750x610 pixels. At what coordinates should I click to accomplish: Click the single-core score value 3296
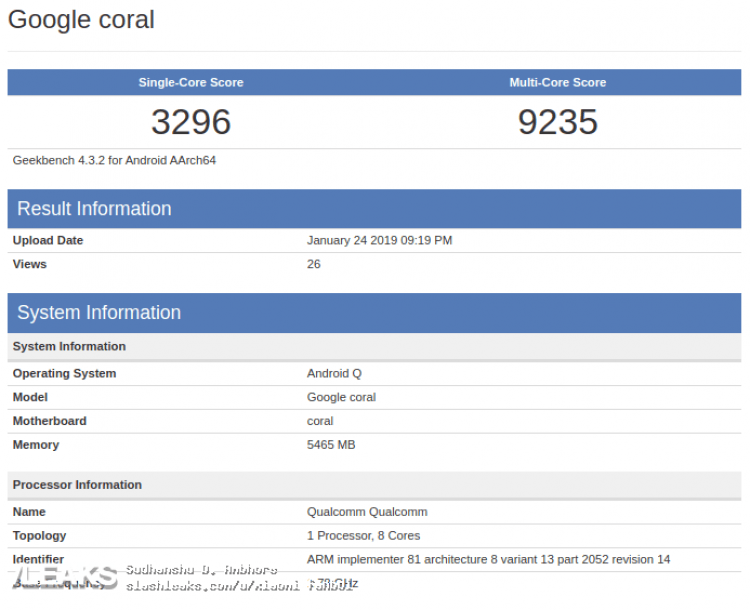point(191,122)
